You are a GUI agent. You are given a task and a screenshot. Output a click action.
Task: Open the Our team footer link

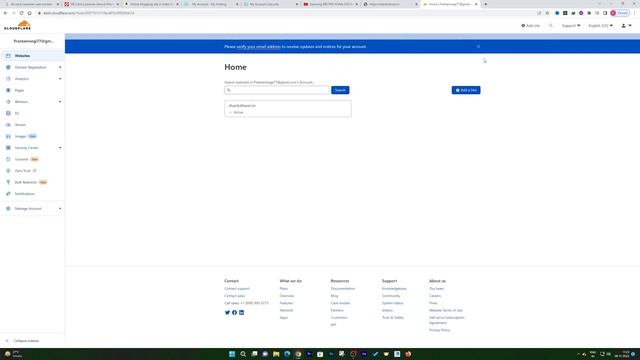[x=436, y=289]
